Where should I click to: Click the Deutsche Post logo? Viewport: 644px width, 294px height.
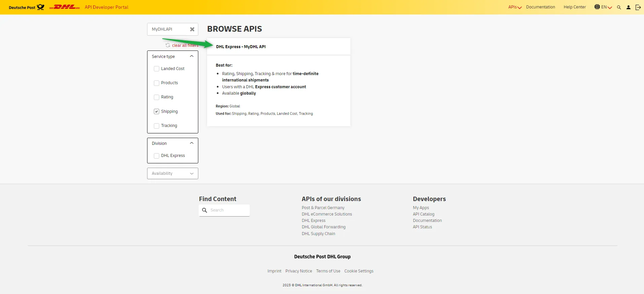click(x=26, y=7)
